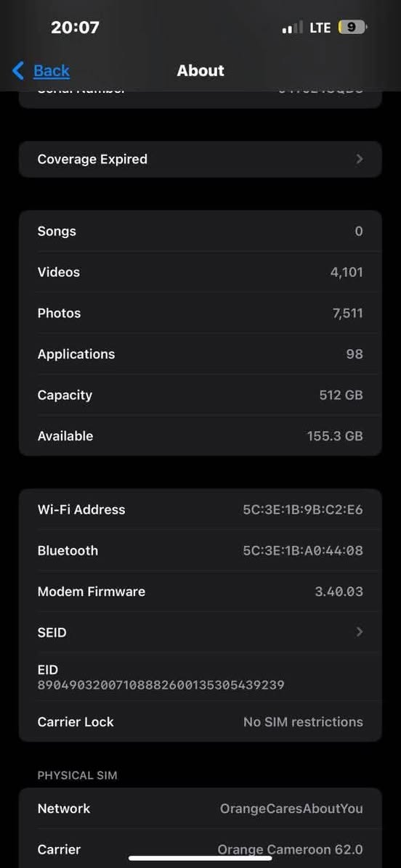Tap the Carrier Lock No SIM restrictions value
This screenshot has height=868, width=401.
point(304,722)
